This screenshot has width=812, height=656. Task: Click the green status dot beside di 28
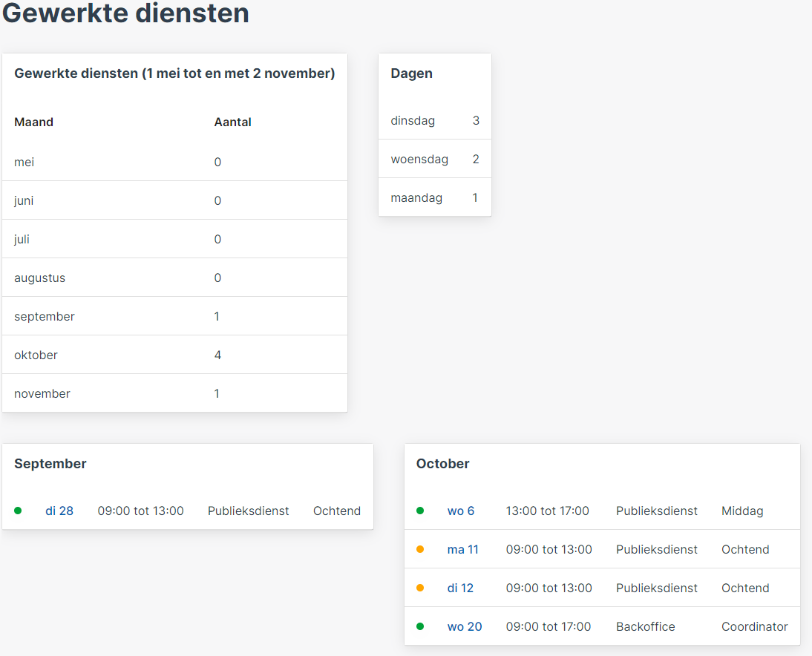point(18,511)
